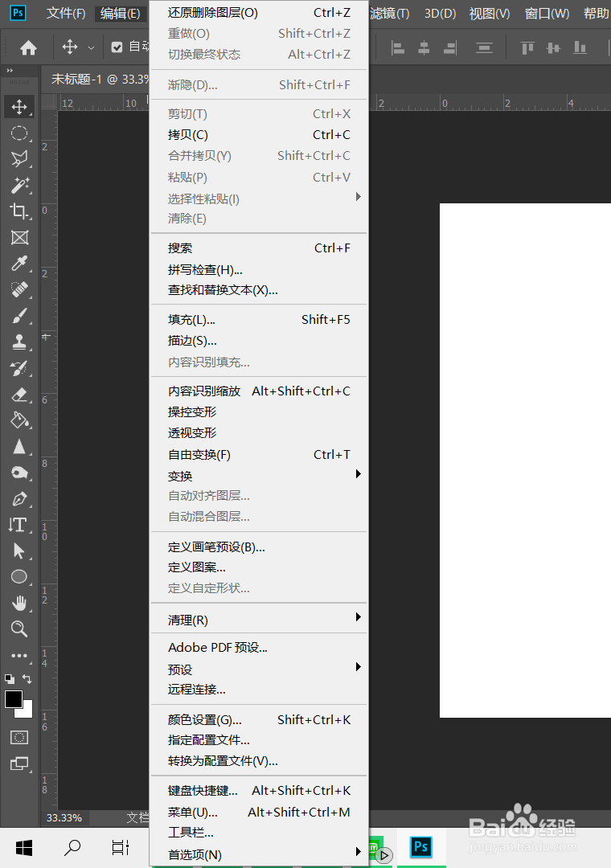Select the Hand tool
This screenshot has height=868, width=611.
[19, 603]
